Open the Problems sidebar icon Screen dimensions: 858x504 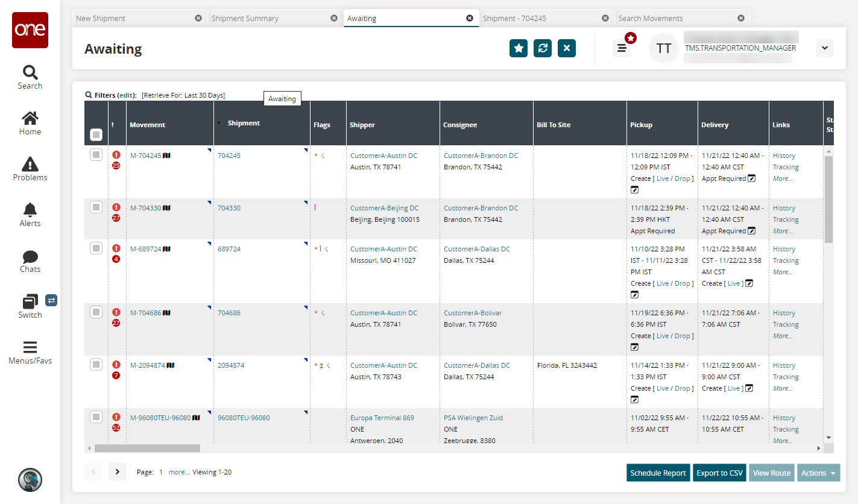click(x=30, y=168)
